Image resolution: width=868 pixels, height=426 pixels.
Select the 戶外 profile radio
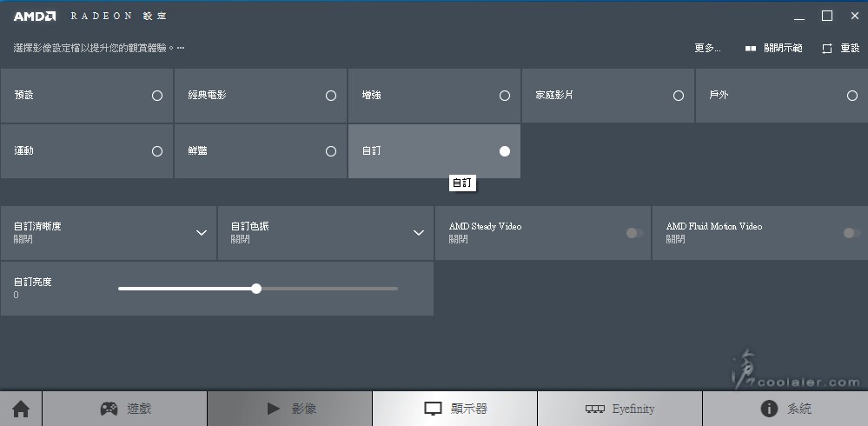[x=852, y=96]
